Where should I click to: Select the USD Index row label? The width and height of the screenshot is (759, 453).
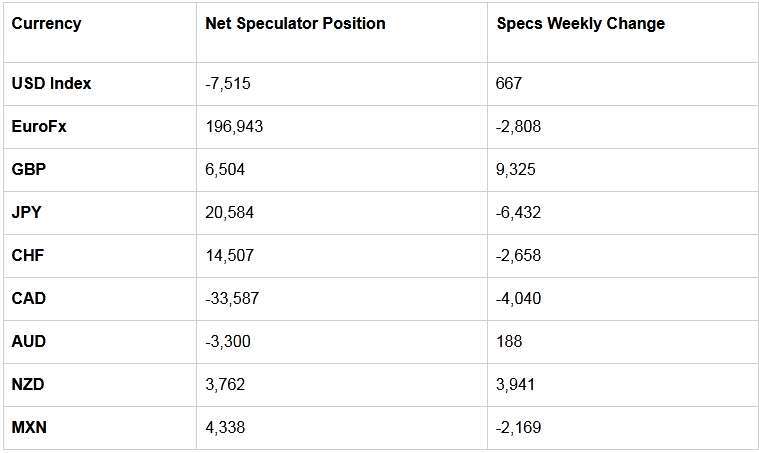tap(51, 83)
